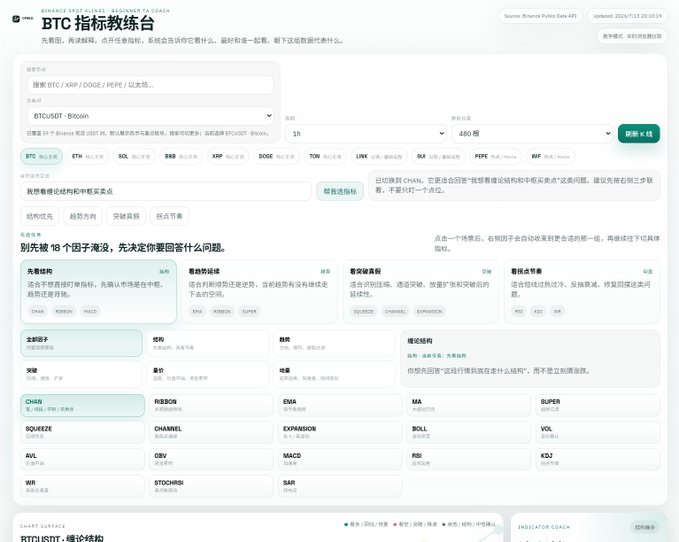Click the EMA tag in 看趋势延续 card
This screenshot has height=542, width=679.
tap(197, 311)
